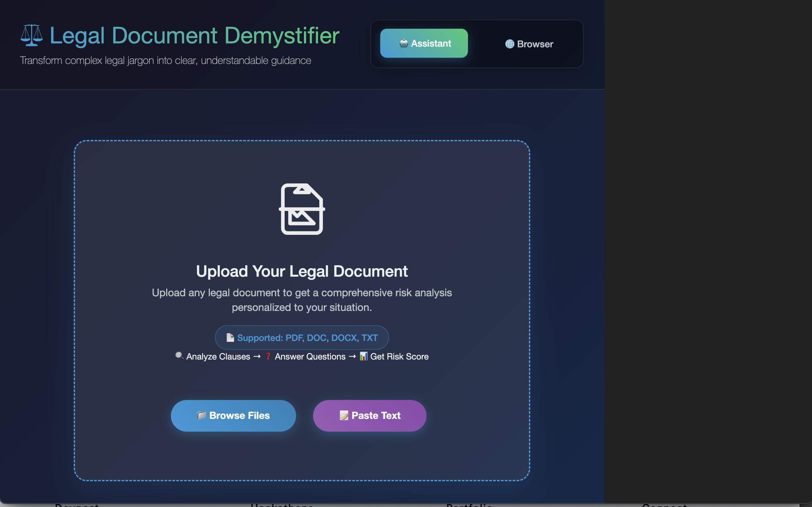Click the globe icon beside Browser
812x507 pixels.
pyautogui.click(x=509, y=44)
